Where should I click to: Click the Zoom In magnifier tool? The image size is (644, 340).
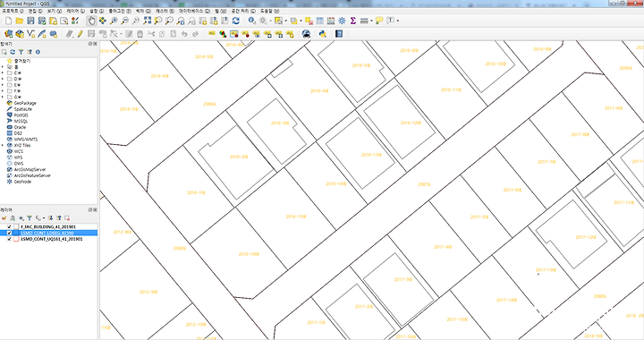coord(114,21)
